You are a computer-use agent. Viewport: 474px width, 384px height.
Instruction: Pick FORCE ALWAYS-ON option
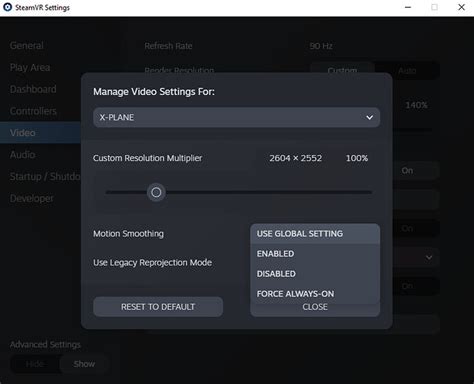tap(315, 294)
